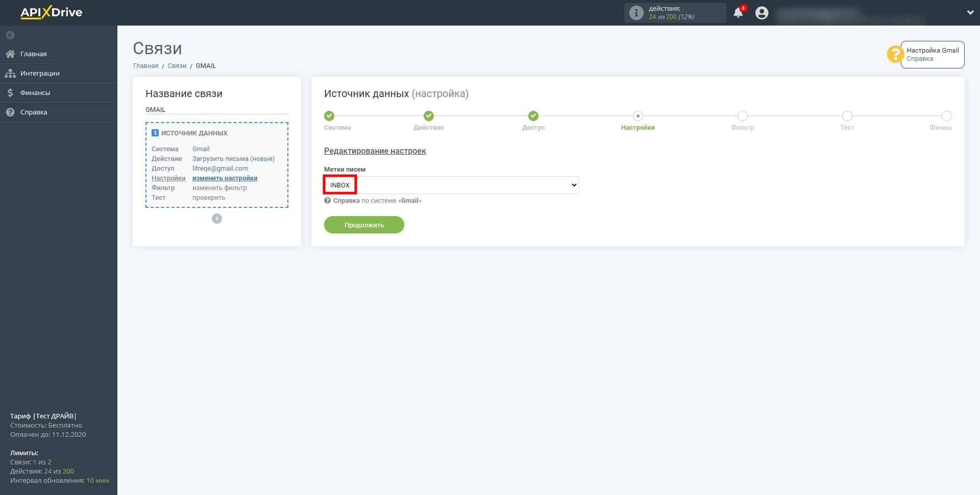Click the current Настройки step circle
The width and height of the screenshot is (980, 495).
click(638, 116)
